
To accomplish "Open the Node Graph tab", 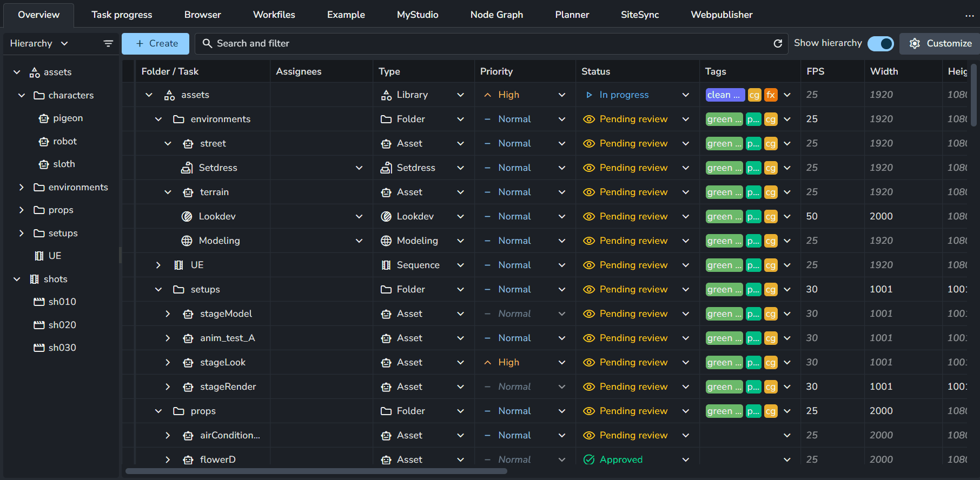I will 496,15.
